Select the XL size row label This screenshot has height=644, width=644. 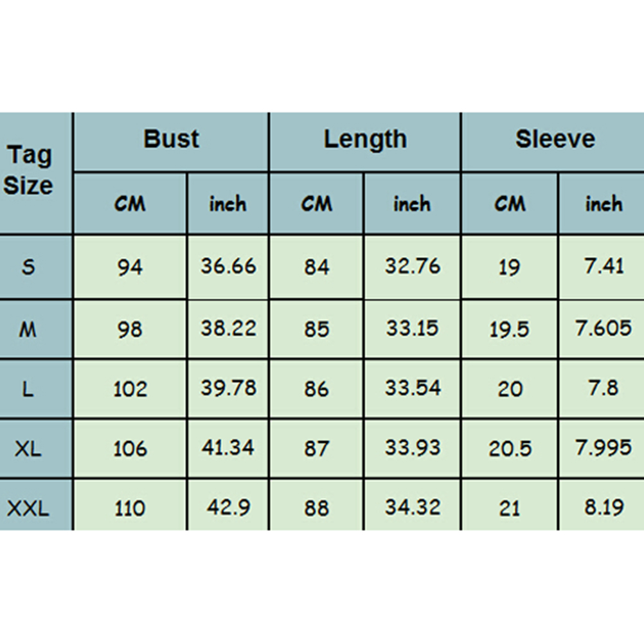(x=28, y=449)
